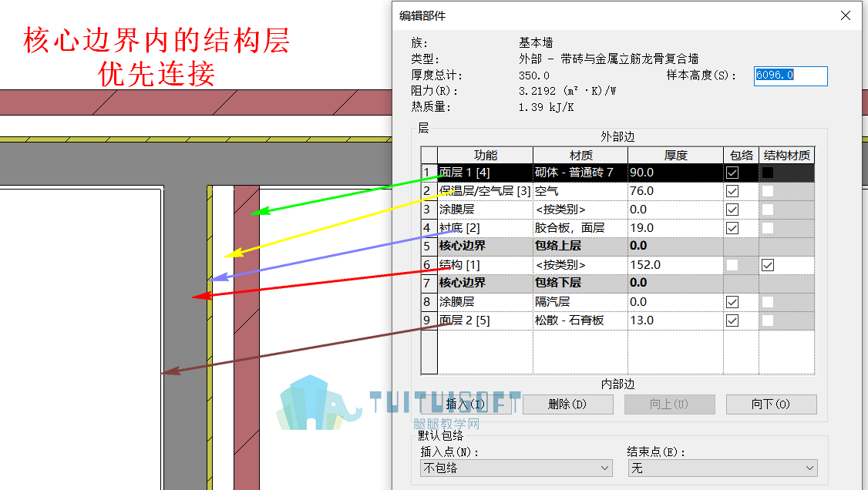Select the 面层 2 [5] function cell
Screen dimensions: 868x490
coord(485,321)
